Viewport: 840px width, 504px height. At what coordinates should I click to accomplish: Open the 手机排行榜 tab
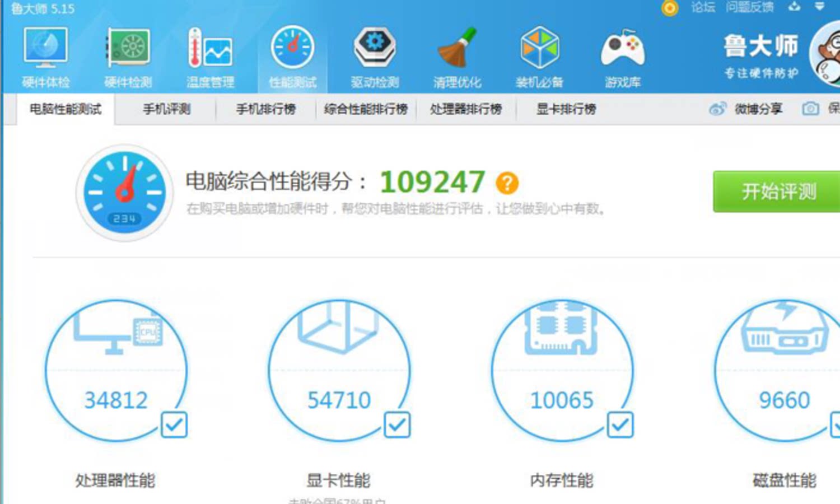tap(265, 109)
